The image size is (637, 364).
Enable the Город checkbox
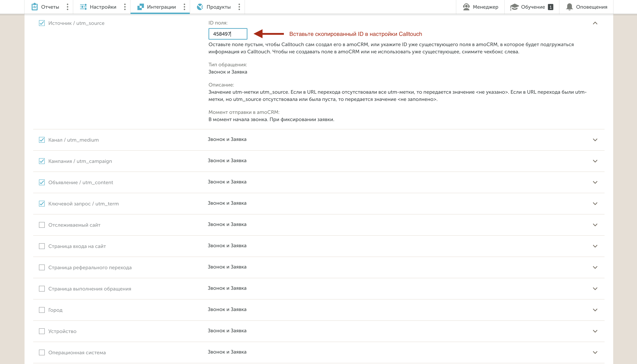(42, 310)
